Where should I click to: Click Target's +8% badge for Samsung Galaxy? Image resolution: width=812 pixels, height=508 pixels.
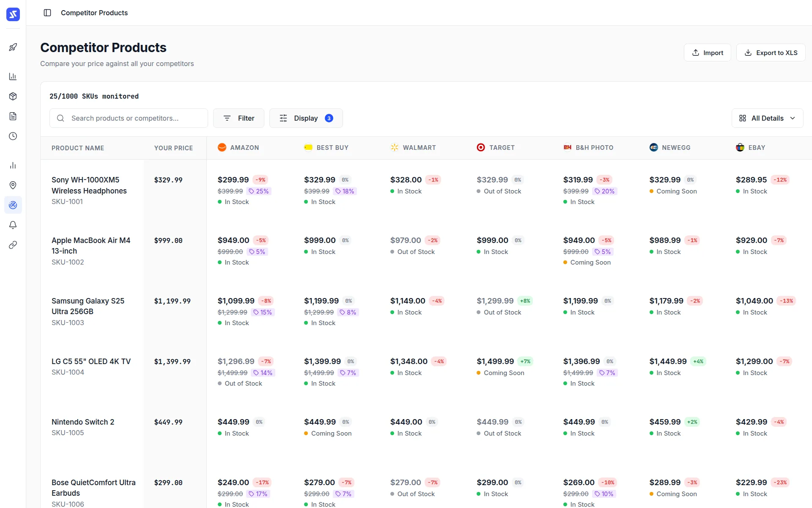(525, 301)
